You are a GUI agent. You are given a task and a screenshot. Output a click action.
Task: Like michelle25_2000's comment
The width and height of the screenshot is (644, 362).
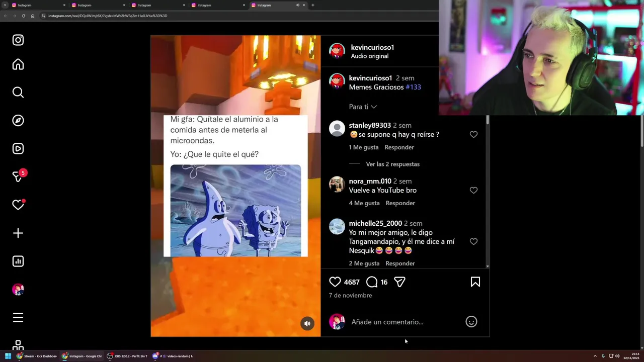tap(473, 242)
